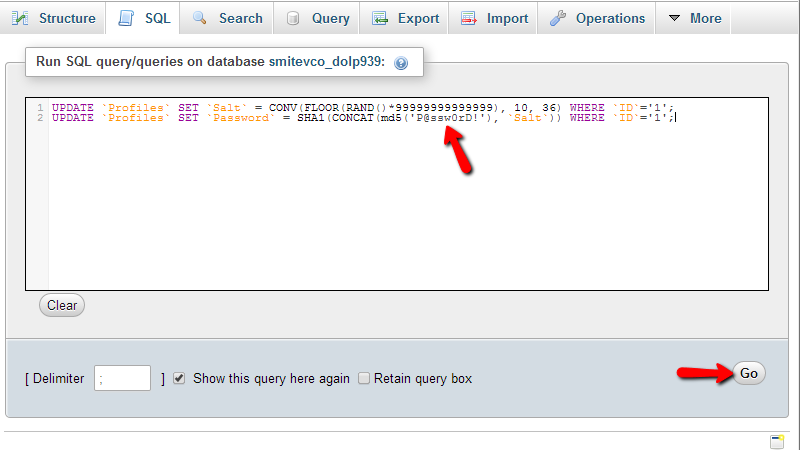Click the 'P@ssw0rD!' password string
The width and height of the screenshot is (800, 450).
[447, 118]
